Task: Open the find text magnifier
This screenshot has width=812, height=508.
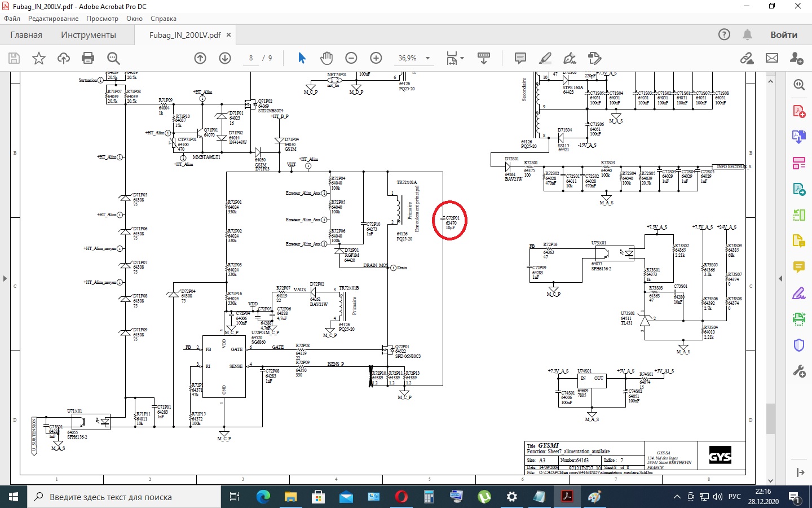Action: click(x=113, y=58)
